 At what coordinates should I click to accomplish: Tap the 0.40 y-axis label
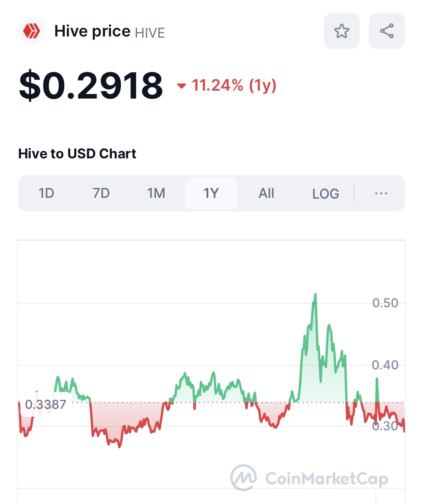click(x=385, y=365)
